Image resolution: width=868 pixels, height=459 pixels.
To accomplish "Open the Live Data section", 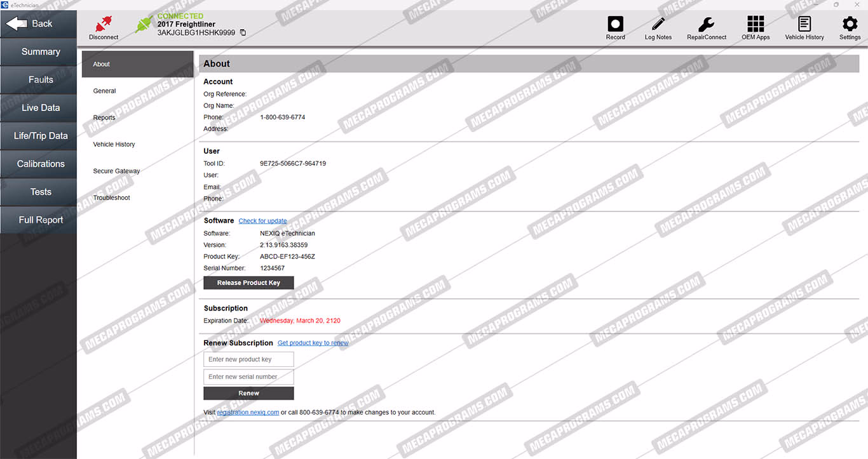I will pos(38,108).
